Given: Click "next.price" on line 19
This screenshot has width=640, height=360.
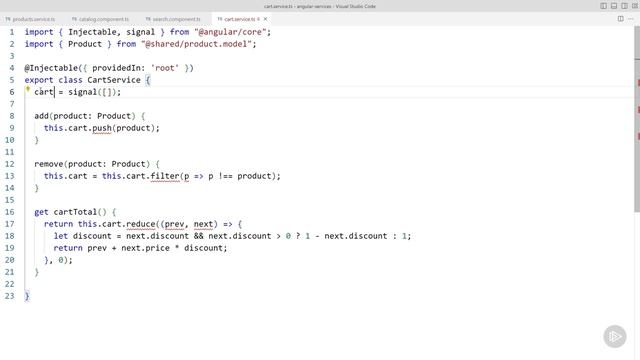Looking at the screenshot, I should click(x=145, y=248).
